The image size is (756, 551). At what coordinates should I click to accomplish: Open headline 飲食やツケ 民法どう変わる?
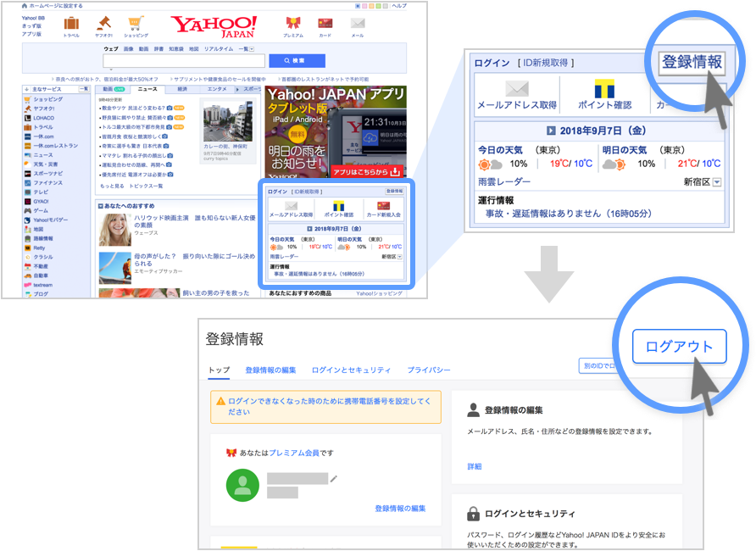pos(133,108)
